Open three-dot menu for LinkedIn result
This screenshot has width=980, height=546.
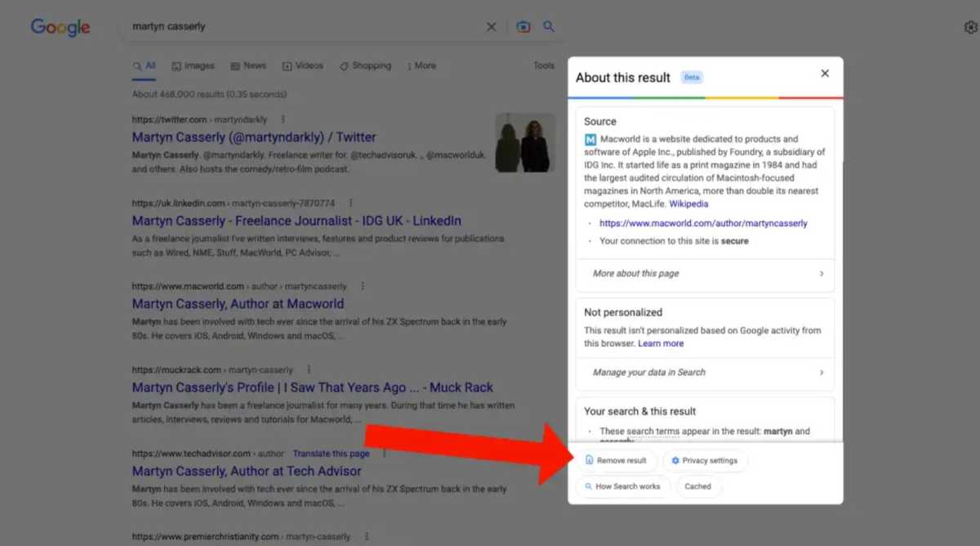pyautogui.click(x=351, y=203)
